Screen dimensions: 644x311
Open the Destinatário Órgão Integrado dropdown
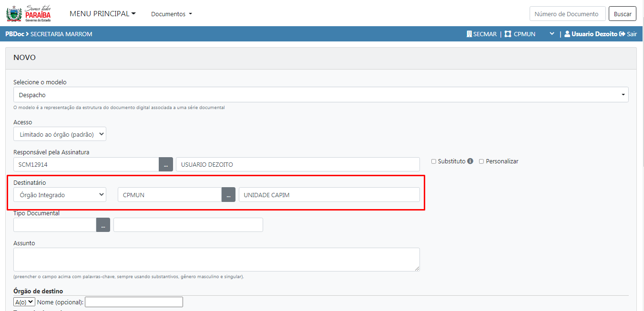pos(60,195)
